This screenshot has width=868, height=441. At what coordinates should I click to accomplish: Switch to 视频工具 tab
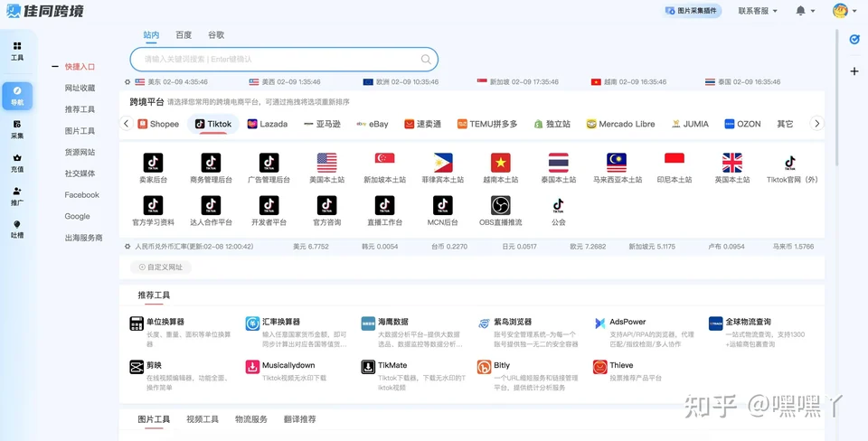pos(203,419)
